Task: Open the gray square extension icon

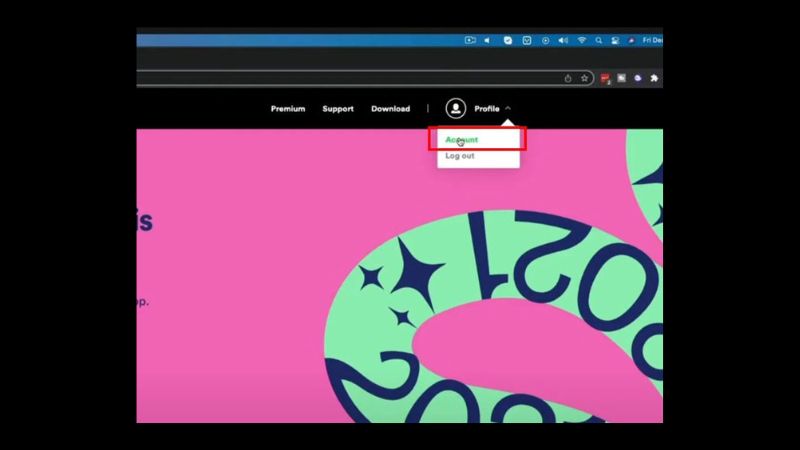Action: (x=621, y=78)
